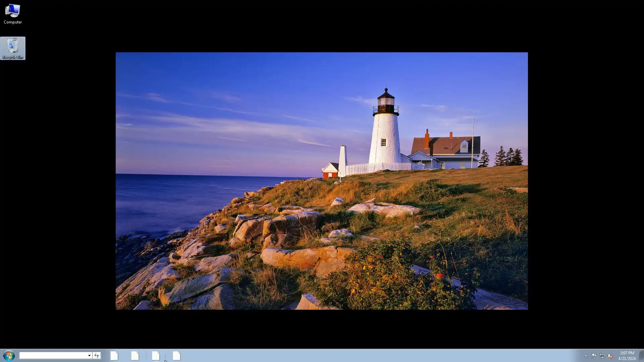
Task: Show hidden icons in system tray
Action: [x=586, y=356]
